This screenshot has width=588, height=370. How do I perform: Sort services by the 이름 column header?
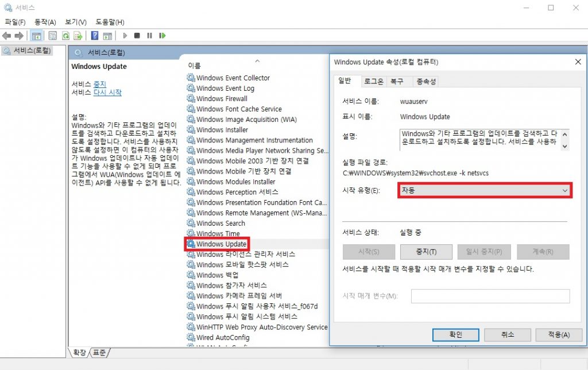(194, 65)
